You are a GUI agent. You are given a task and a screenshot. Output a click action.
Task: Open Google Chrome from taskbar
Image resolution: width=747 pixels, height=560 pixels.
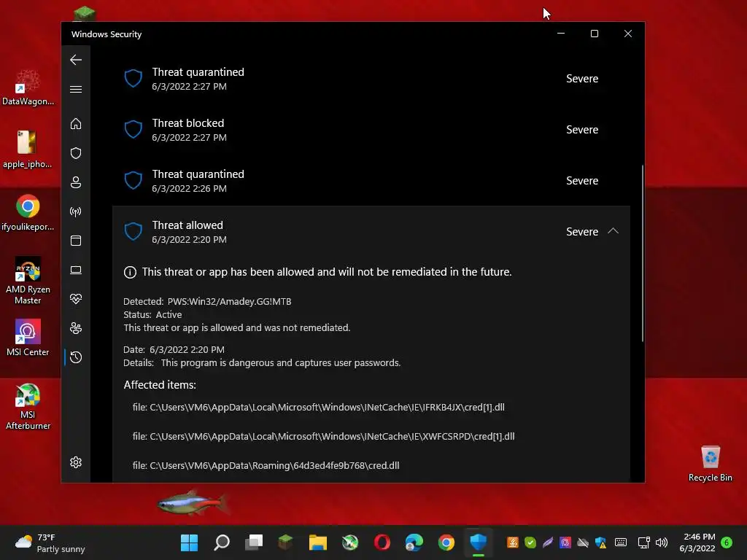(x=446, y=542)
